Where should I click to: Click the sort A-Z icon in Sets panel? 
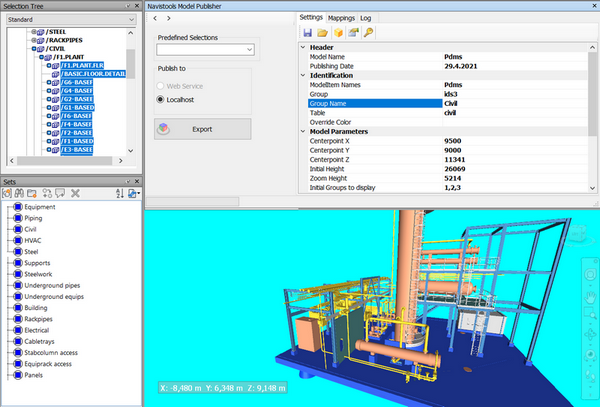pyautogui.click(x=120, y=192)
